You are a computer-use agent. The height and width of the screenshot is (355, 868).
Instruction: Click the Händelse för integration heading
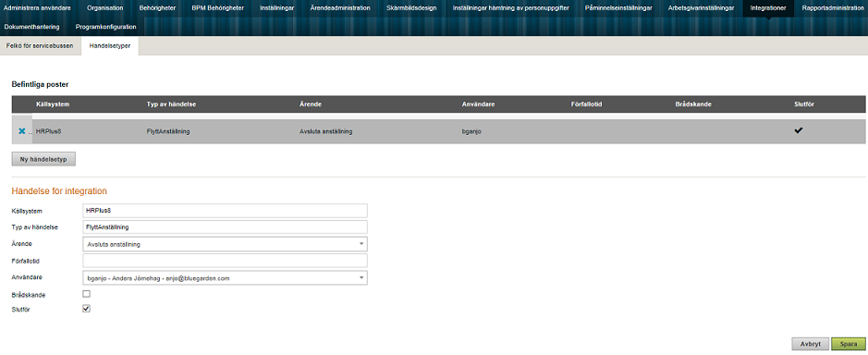point(59,191)
